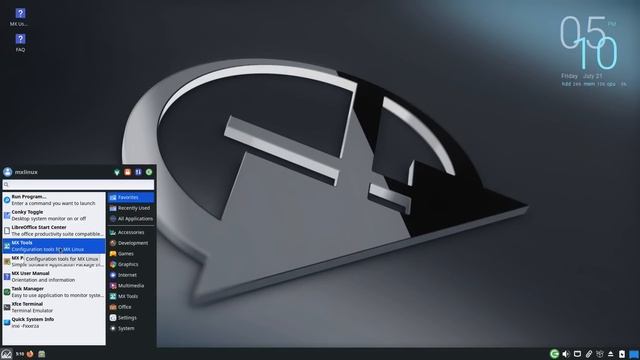
Task: Select the System category
Action: (131, 328)
